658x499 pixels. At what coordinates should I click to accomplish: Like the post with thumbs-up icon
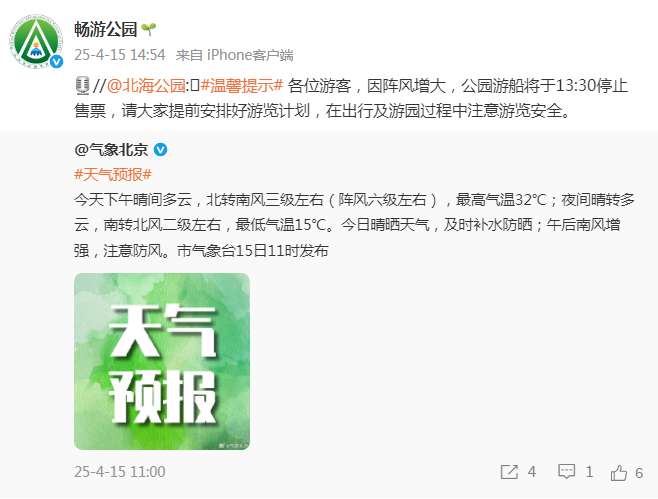coord(619,473)
